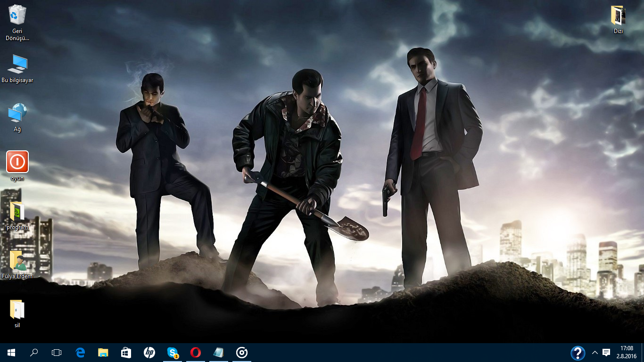644x362 pixels.
Task: Open the circular target app in the taskbar
Action: pyautogui.click(x=241, y=353)
